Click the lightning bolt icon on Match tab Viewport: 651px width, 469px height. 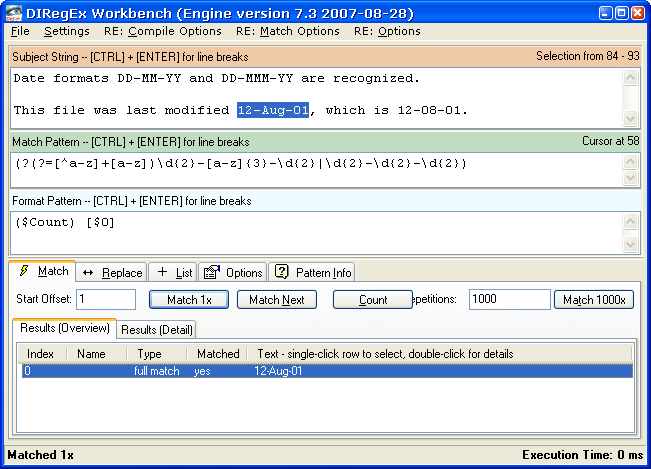click(24, 271)
